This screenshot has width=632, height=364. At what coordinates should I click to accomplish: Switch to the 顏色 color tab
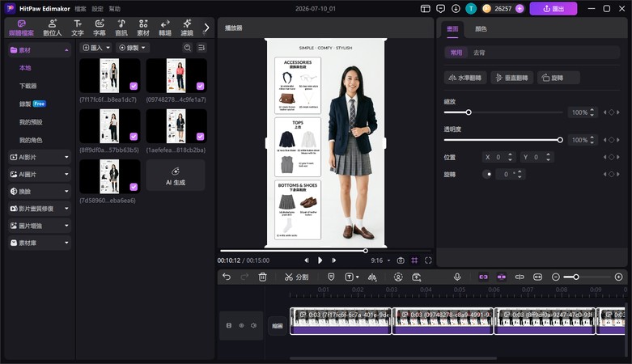(x=481, y=28)
